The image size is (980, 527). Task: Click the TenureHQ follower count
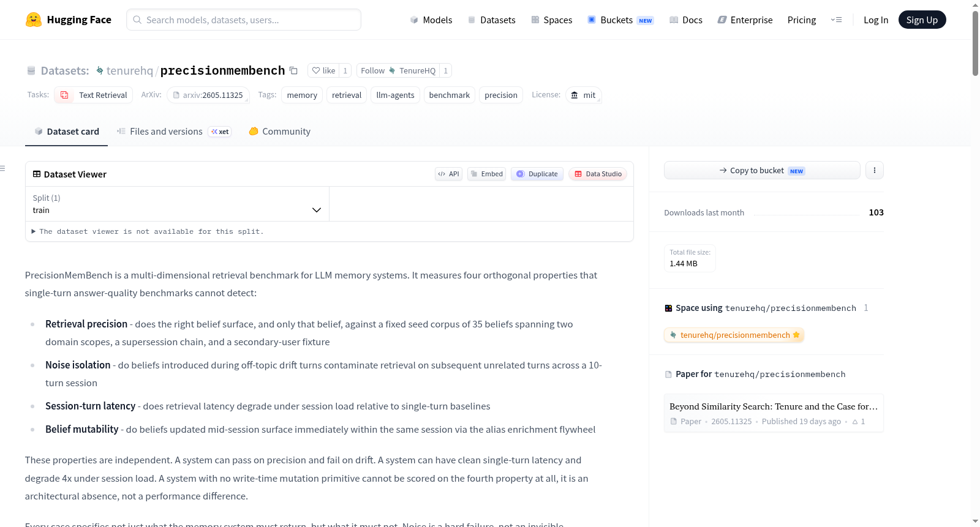(x=446, y=70)
